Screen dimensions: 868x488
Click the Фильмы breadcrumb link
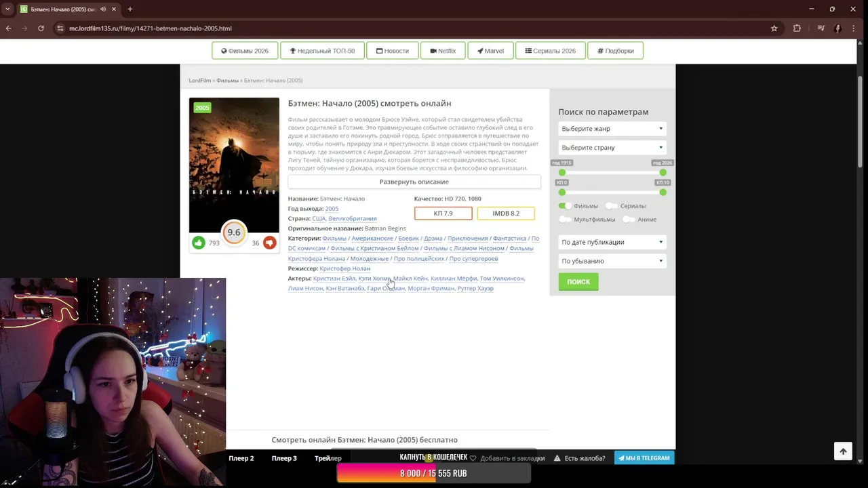click(x=227, y=81)
